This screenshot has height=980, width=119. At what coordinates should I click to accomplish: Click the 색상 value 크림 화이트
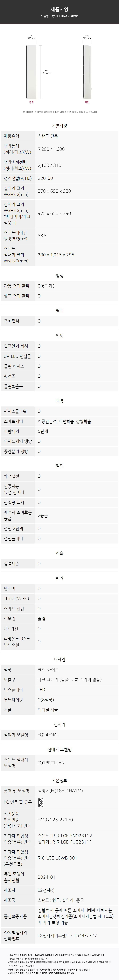point(48,670)
